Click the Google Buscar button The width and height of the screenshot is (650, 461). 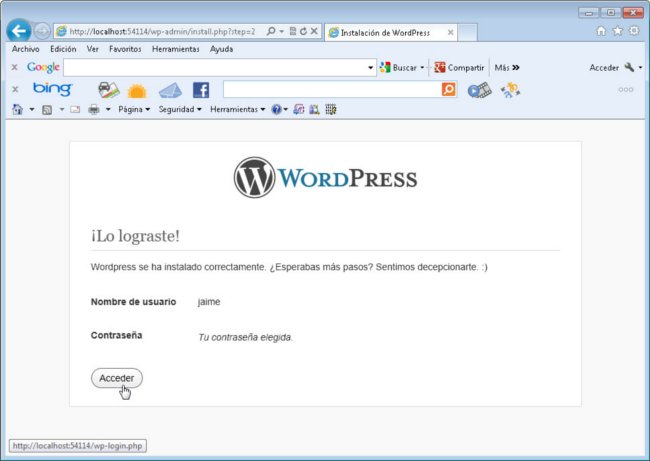coord(398,68)
